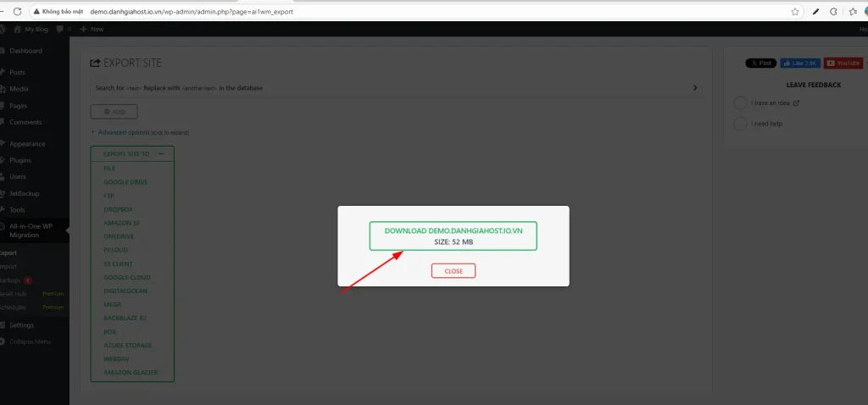Click the Add button
Image resolution: width=868 pixels, height=405 pixels.
[114, 112]
